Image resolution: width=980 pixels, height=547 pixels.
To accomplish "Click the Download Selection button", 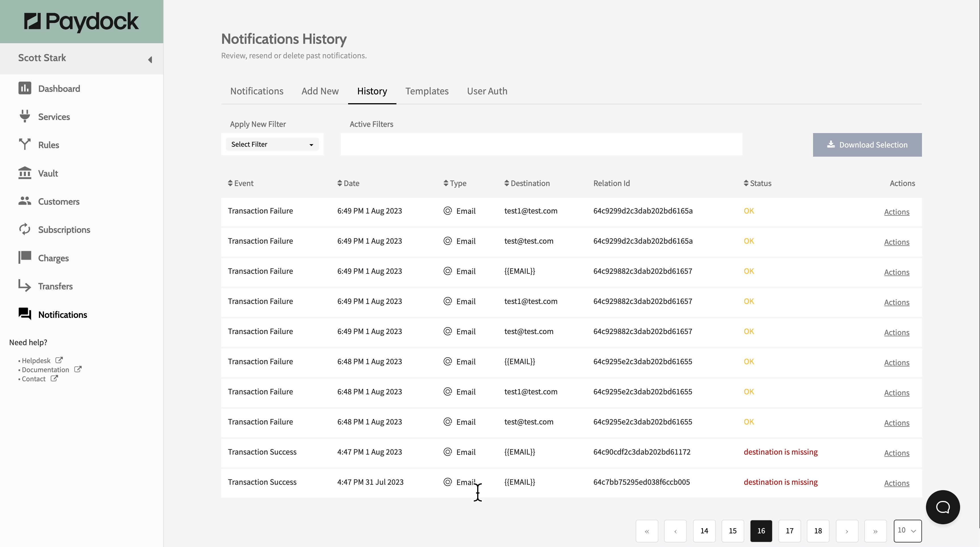I will pyautogui.click(x=867, y=144).
